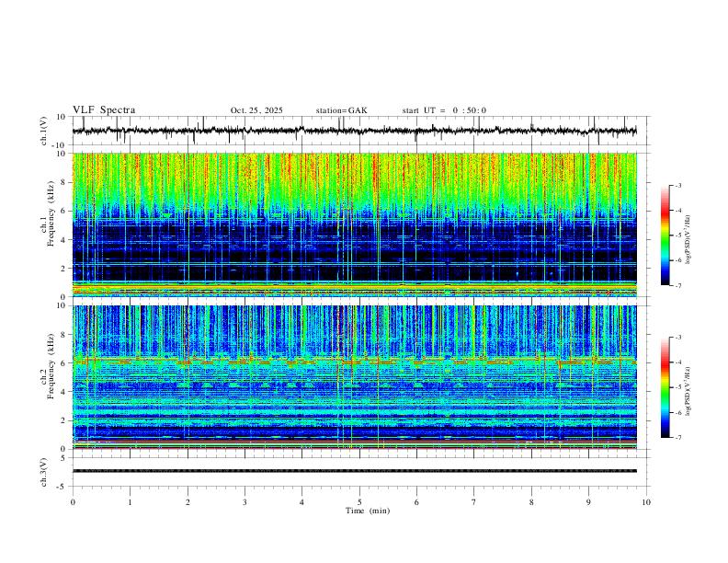This screenshot has width=728, height=563.
Task: Click the "8" kHz tick on ch.1 spectrogram axis
Action: pos(64,182)
